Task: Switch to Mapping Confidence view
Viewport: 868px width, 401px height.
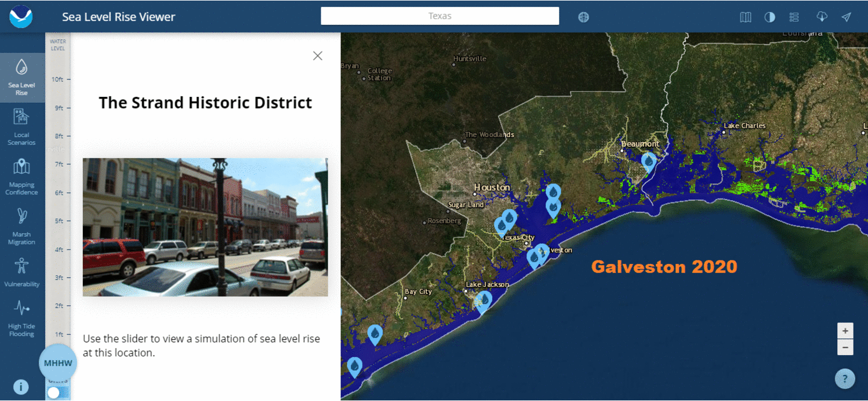Action: tap(21, 176)
